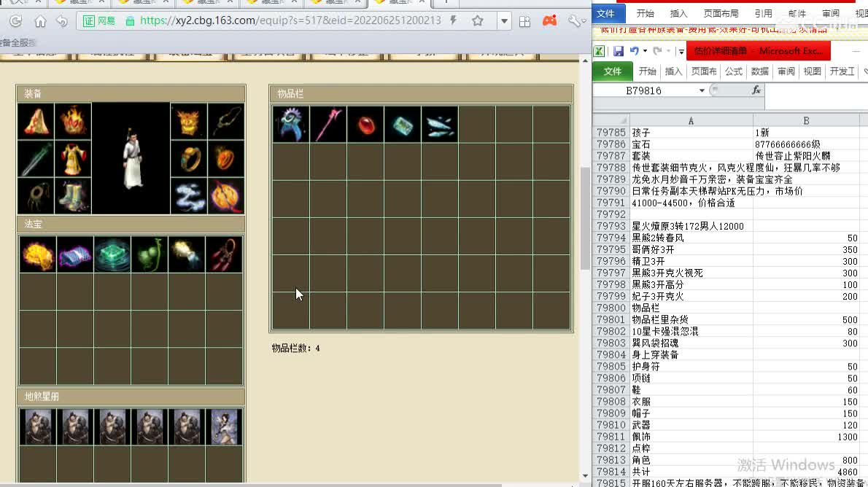This screenshot has width=868, height=487.
Task: Click cell with 物品栏里杂货
Action: 691,319
